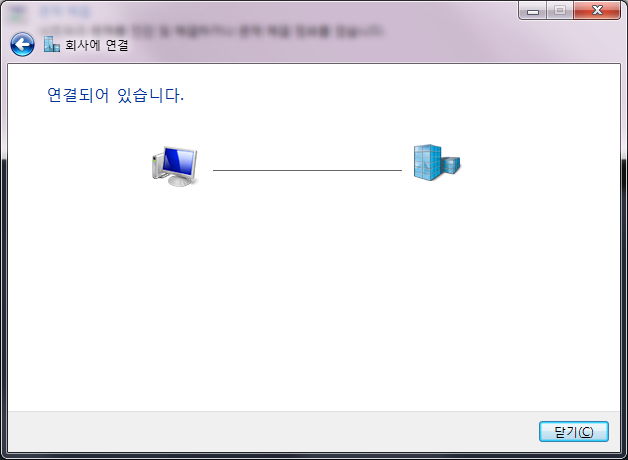
Task: Select the computer monitor icon
Action: 180,166
